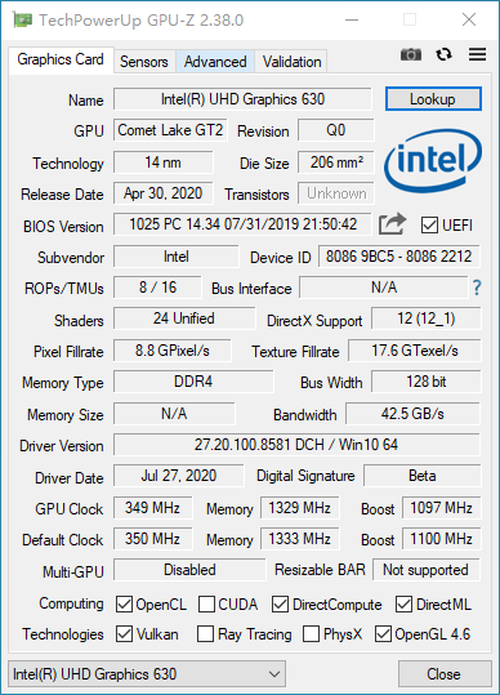Click the Intel logo
The height and width of the screenshot is (695, 500).
(x=433, y=160)
